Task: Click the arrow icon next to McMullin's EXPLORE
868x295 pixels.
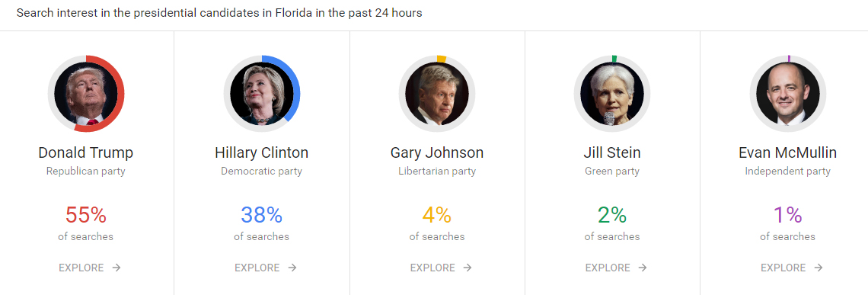Action: click(x=819, y=268)
